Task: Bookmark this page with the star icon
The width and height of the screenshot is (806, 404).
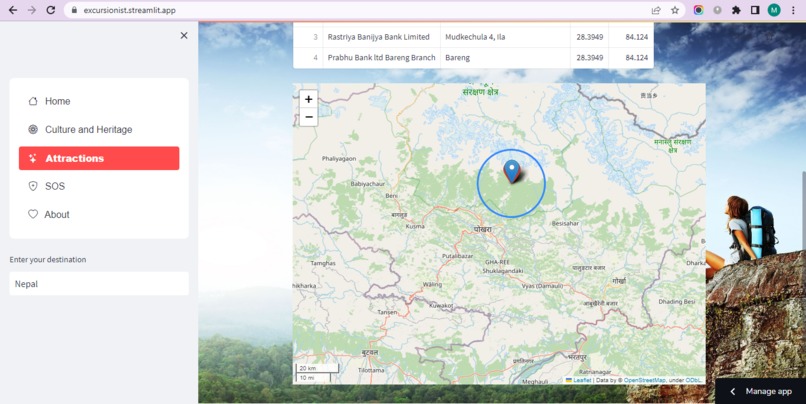Action: coord(675,10)
